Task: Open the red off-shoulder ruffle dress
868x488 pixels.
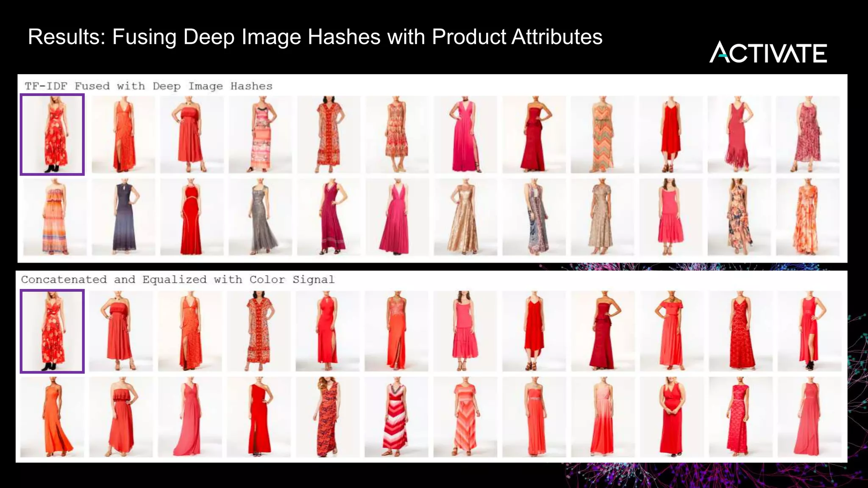Action: [x=672, y=331]
